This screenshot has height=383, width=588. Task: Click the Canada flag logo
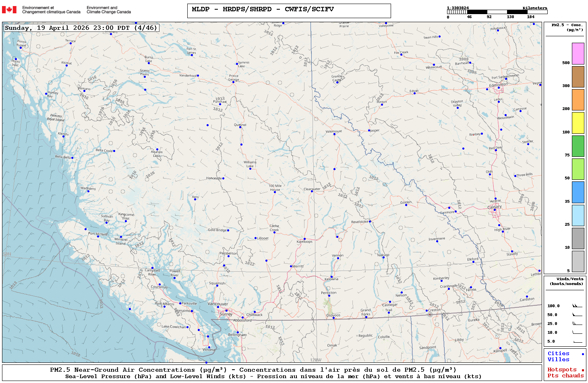(9, 10)
